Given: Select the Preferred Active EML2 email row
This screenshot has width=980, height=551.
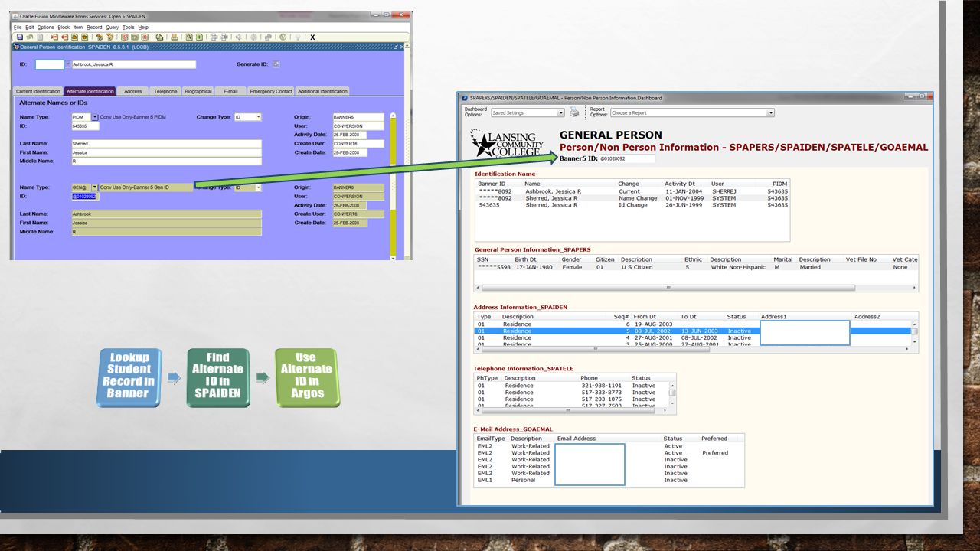Looking at the screenshot, I should pos(609,452).
